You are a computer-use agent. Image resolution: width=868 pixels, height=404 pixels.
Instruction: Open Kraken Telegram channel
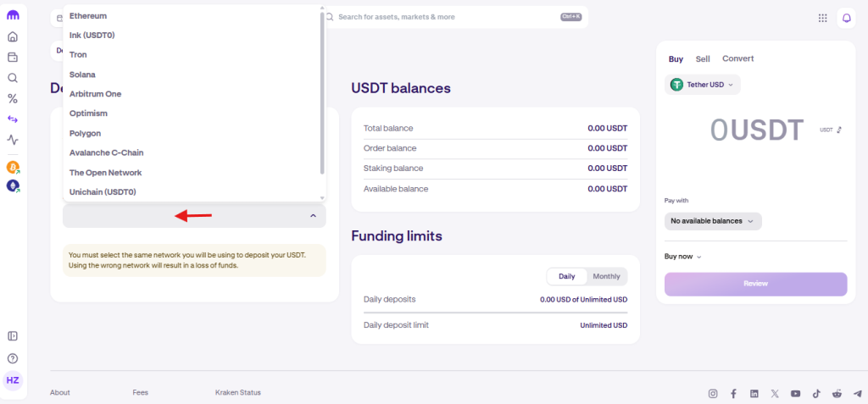858,394
